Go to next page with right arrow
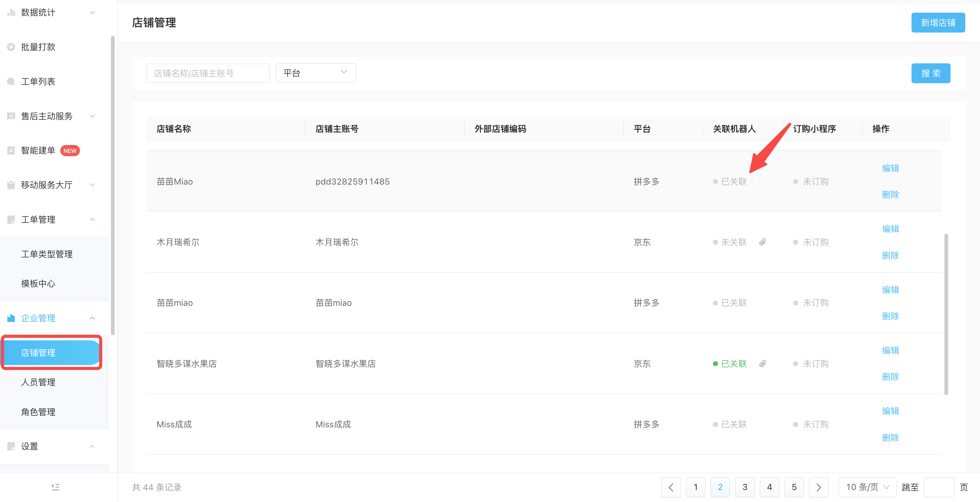 (x=819, y=487)
